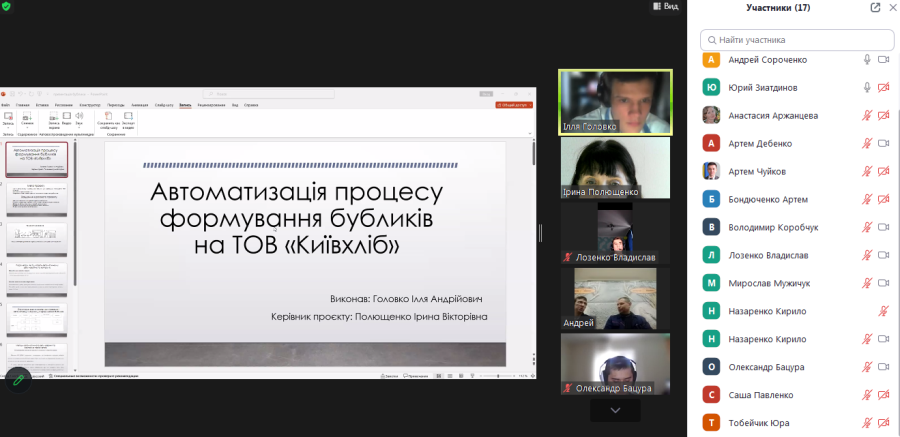This screenshot has width=900, height=437.
Task: Switch to the Вставка ribbon tab
Action: [x=42, y=105]
